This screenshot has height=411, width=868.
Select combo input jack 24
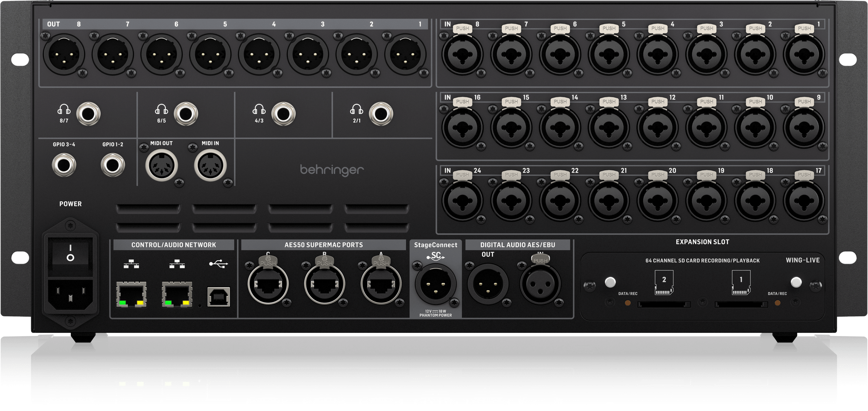tap(462, 201)
